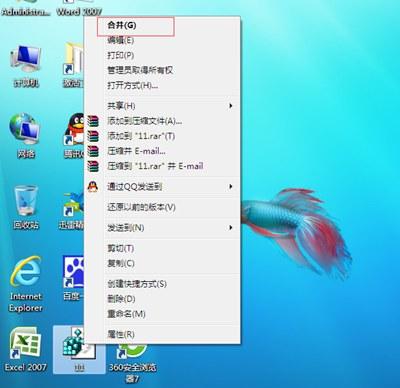Expand the 共享(H) submenu arrow
The image size is (400, 388).
point(231,106)
